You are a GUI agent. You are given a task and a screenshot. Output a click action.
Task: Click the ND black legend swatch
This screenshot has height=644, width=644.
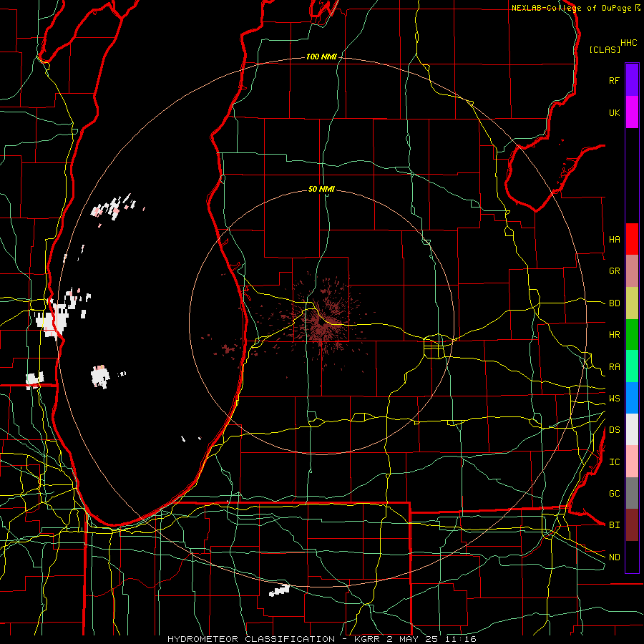tap(632, 557)
